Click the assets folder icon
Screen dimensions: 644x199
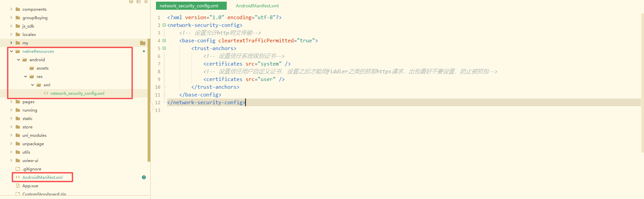point(32,68)
